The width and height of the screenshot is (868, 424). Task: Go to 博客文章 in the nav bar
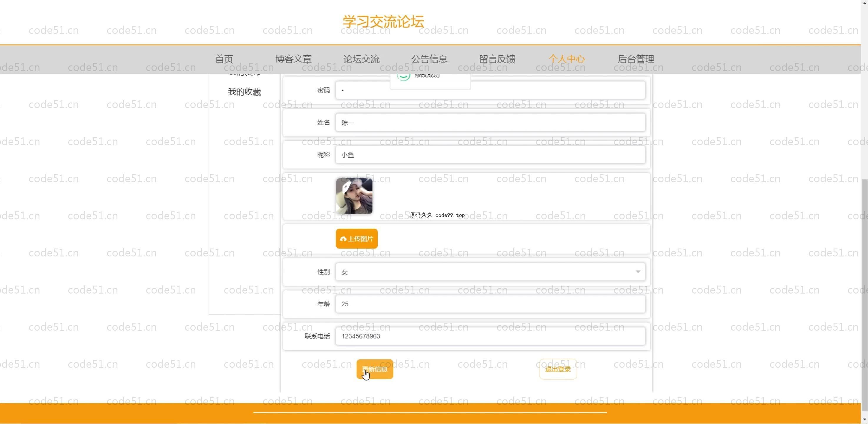[293, 59]
